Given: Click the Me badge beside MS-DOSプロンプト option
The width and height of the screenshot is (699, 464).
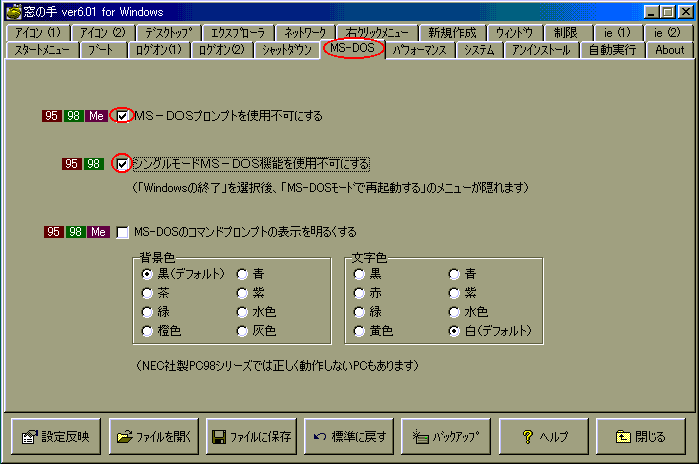Looking at the screenshot, I should 96,116.
